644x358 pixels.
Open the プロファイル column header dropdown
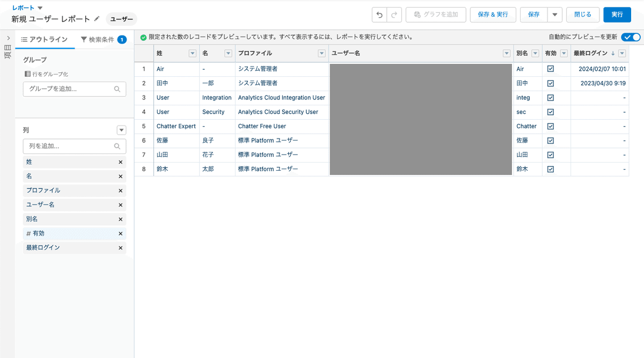[322, 54]
